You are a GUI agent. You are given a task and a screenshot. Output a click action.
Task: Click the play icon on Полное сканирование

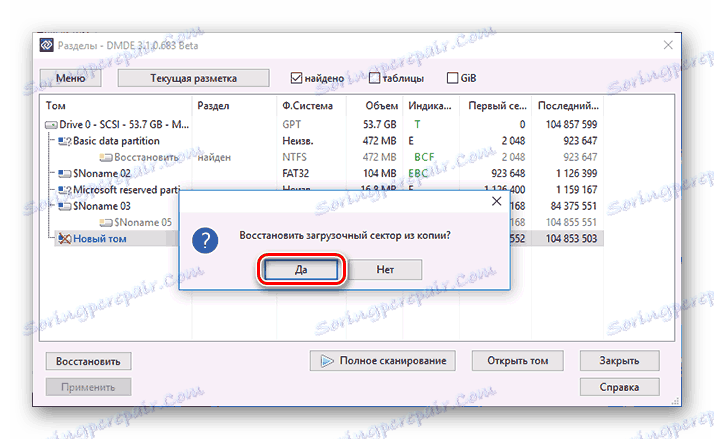click(327, 361)
